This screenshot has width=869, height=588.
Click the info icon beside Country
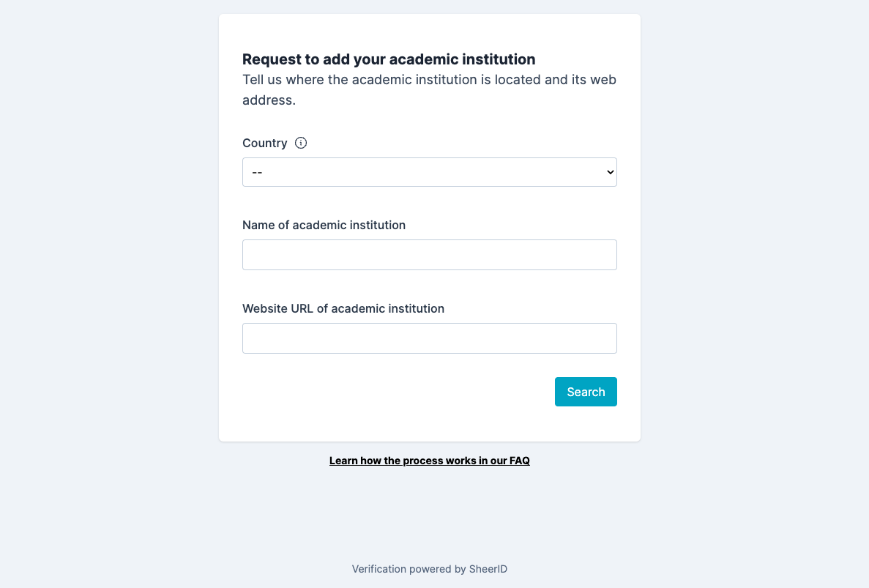(x=300, y=143)
